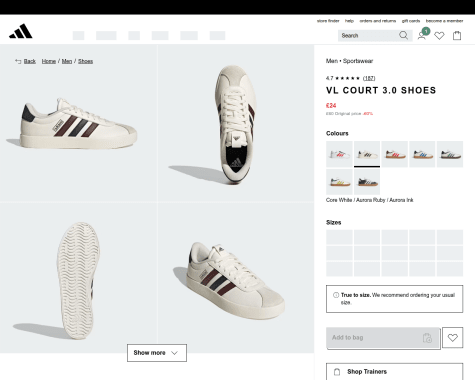Viewport: 475px width, 380px height.
Task: Select white shoe with red stripes colour
Action: 339,154
